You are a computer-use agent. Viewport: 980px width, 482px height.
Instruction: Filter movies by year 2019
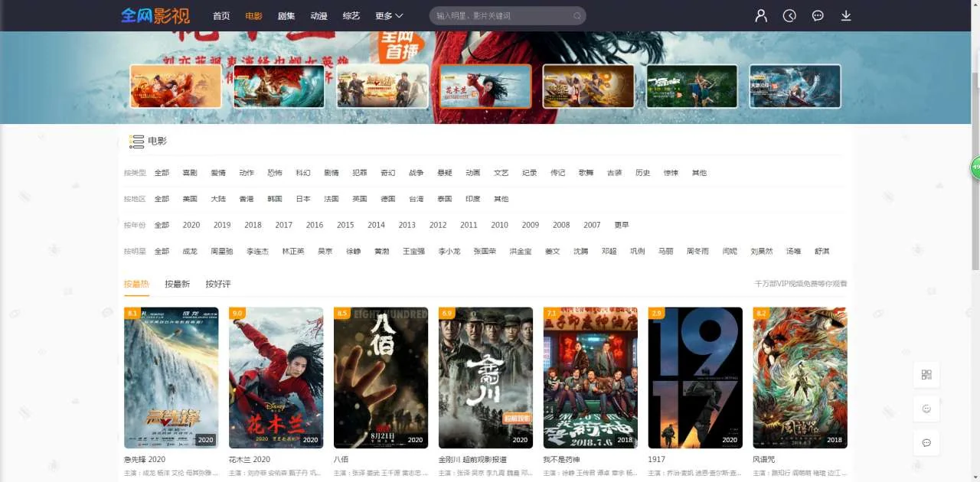click(222, 225)
